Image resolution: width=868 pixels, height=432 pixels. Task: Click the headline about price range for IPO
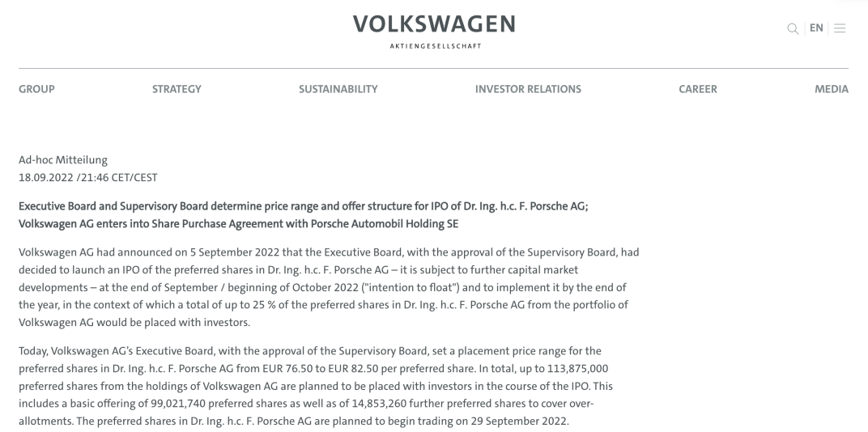[x=304, y=206]
